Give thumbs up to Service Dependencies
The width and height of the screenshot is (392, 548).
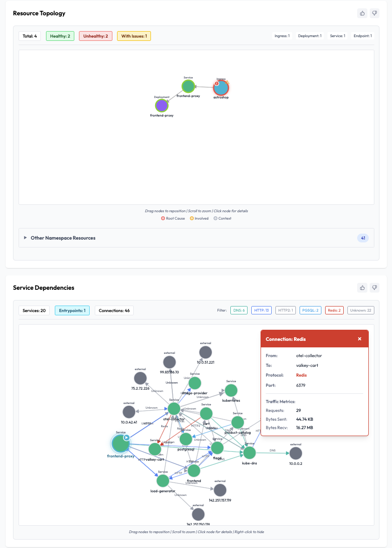[362, 287]
